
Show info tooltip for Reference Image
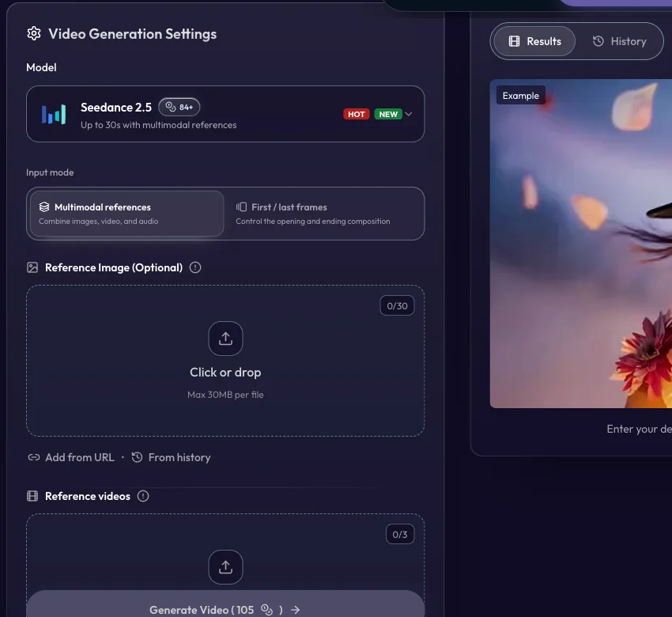[195, 267]
